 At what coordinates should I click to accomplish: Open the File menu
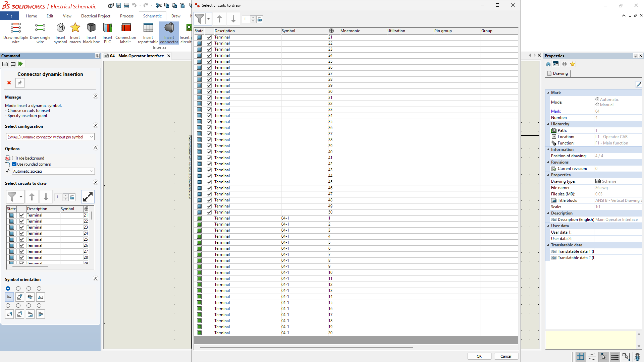(9, 16)
